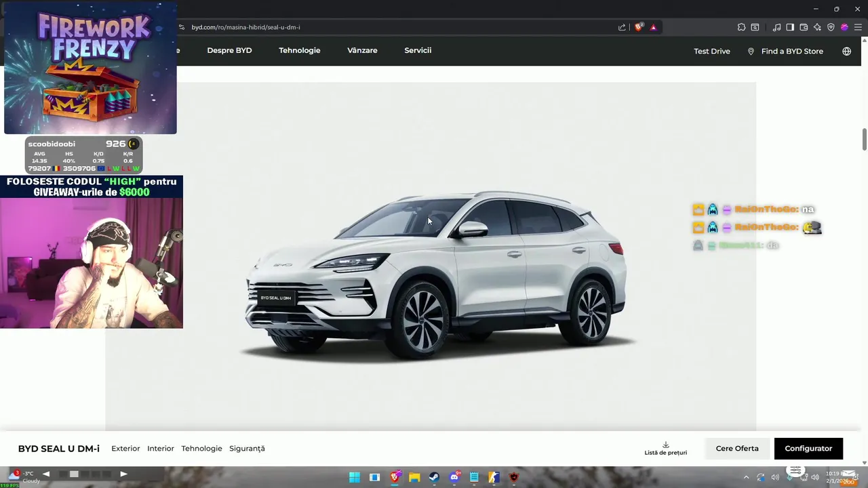The height and width of the screenshot is (488, 868).
Task: Click the BYD SEAL U DM-i title
Action: click(x=59, y=449)
